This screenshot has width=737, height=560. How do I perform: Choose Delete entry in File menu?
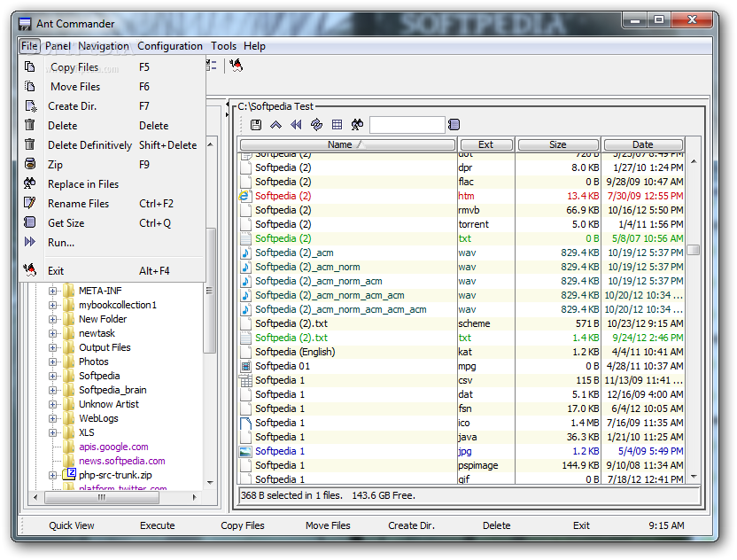[x=112, y=126]
